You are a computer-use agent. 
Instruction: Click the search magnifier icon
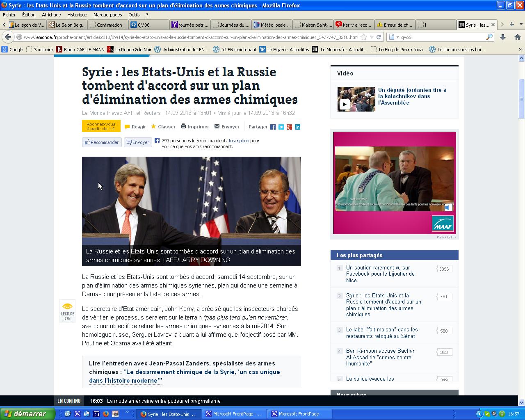tap(489, 37)
